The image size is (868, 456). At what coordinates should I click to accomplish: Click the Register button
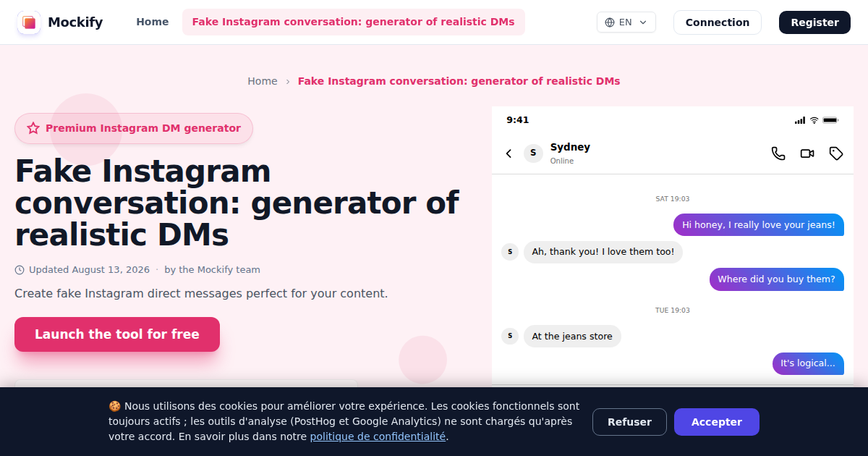(814, 22)
